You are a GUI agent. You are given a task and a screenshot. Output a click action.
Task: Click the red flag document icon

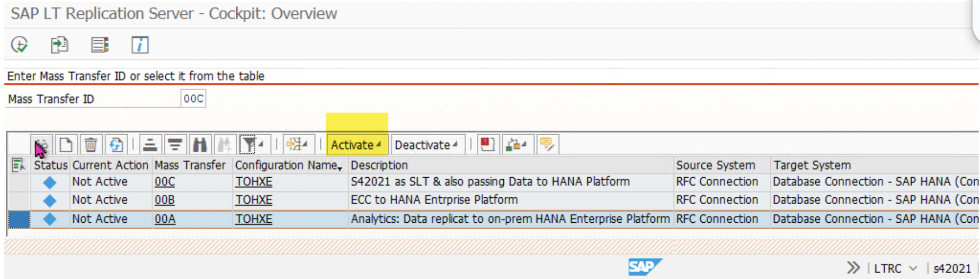tap(487, 144)
